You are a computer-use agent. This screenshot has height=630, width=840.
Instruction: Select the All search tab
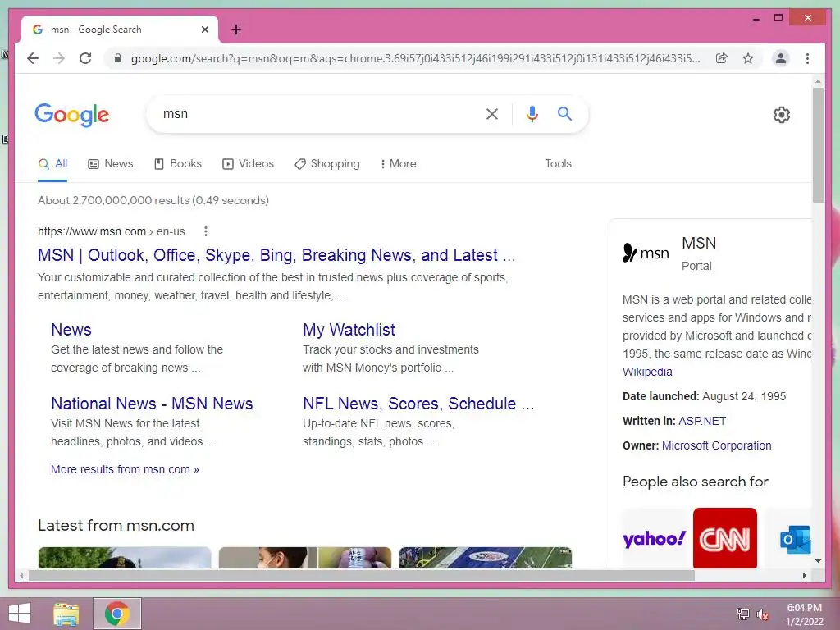[x=52, y=163]
